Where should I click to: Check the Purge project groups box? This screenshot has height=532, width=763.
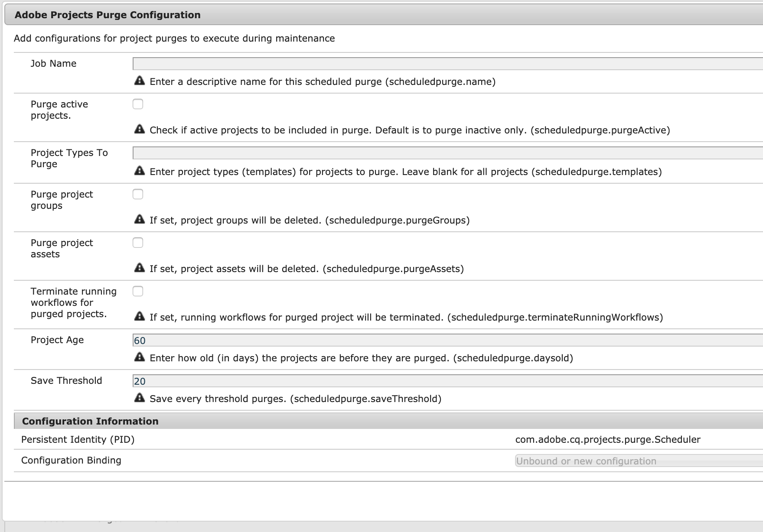(x=138, y=194)
